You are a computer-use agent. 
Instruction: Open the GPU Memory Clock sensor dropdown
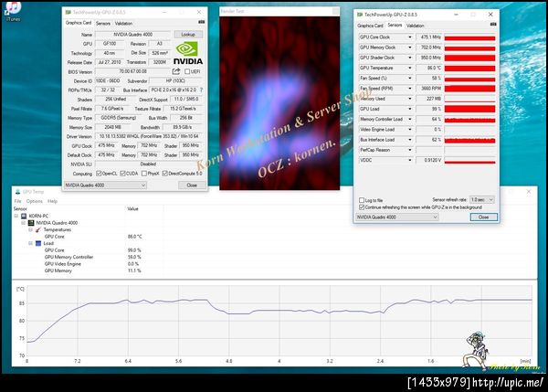coord(409,48)
